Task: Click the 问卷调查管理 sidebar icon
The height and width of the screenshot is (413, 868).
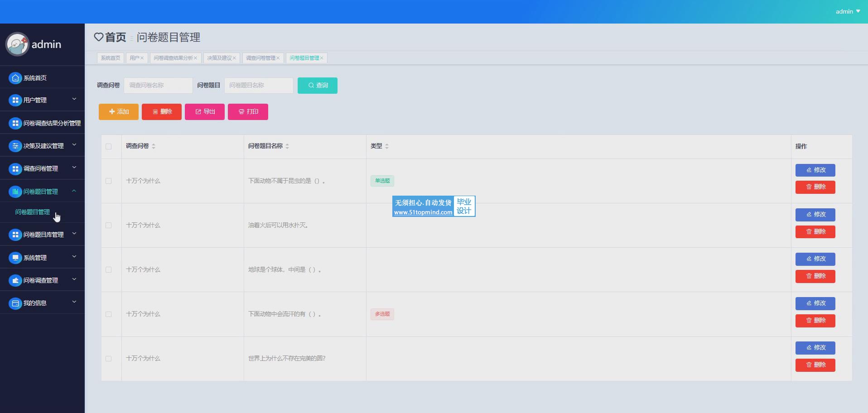Action: tap(15, 280)
